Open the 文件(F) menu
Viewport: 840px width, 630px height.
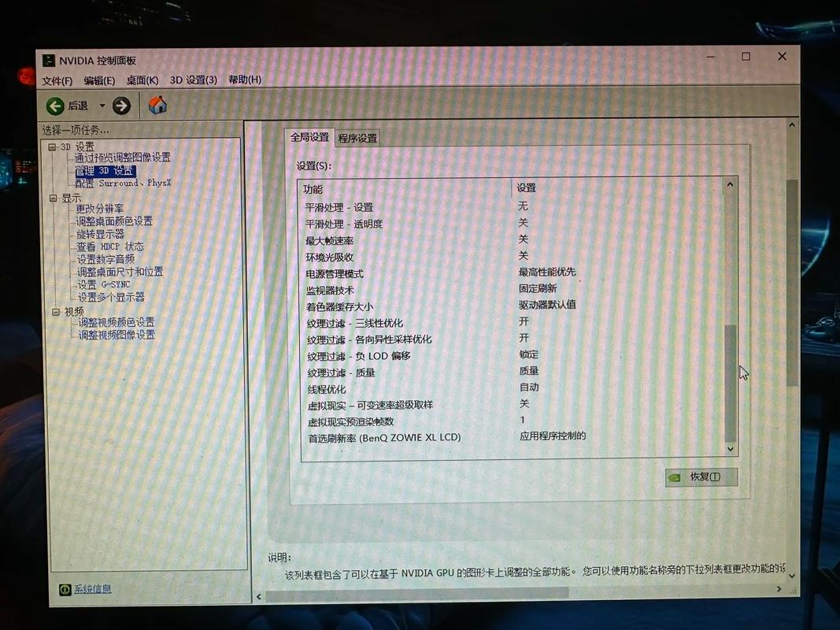coord(57,80)
